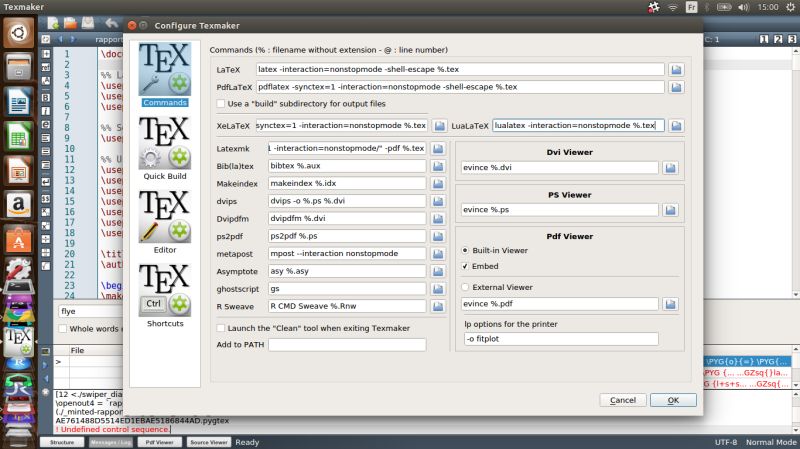Browse for the PS Viewer program
Image resolution: width=800 pixels, height=449 pixels.
(x=670, y=210)
